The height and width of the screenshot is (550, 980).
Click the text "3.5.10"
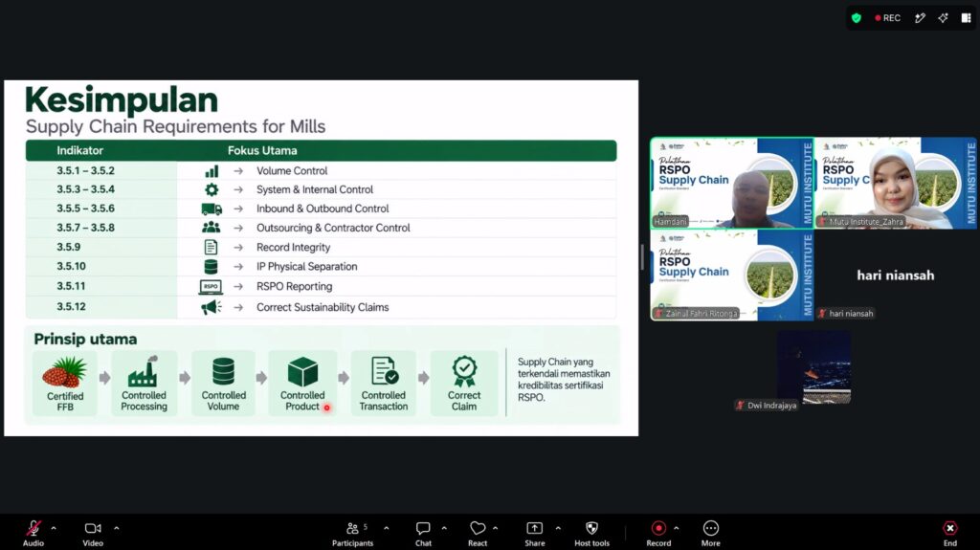click(71, 266)
